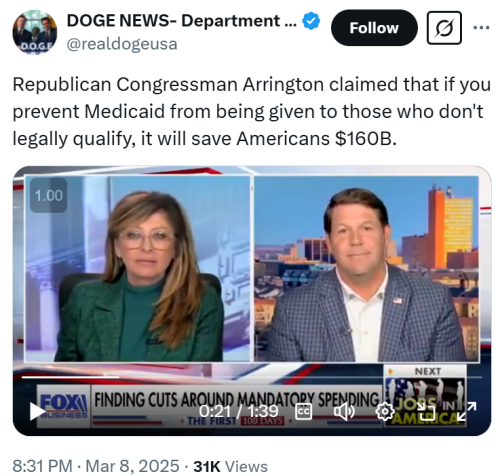This screenshot has height=476, width=500.
Task: Click the 1.00 playback speed badge
Action: (x=49, y=195)
